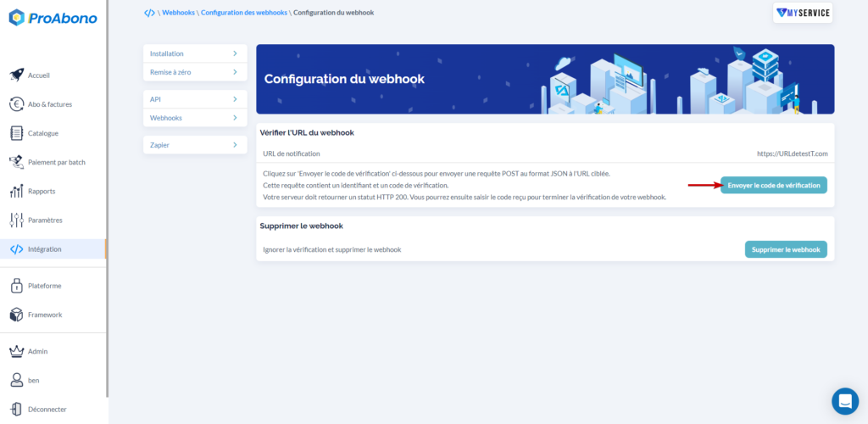Click the sidebar vertical scrollbar
868x424 pixels.
[x=107, y=198]
